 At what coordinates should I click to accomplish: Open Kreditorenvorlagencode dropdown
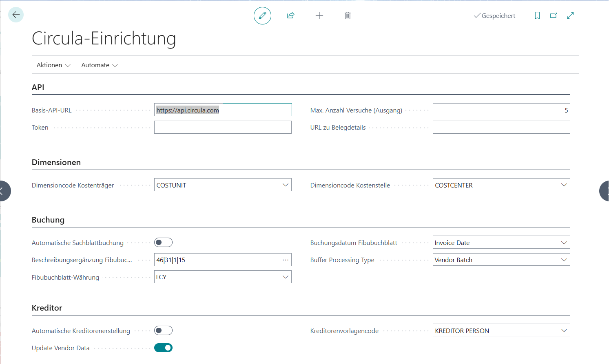click(564, 331)
